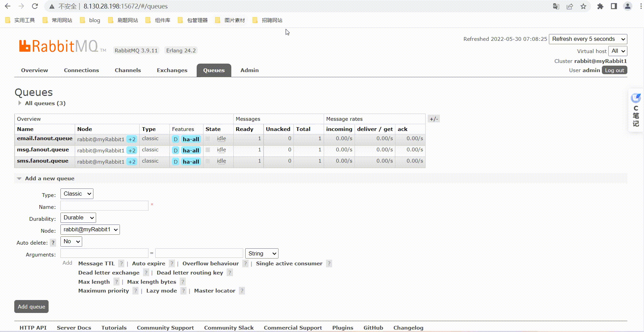Open the Auto delete No dropdown
This screenshot has height=332, width=644.
click(71, 242)
